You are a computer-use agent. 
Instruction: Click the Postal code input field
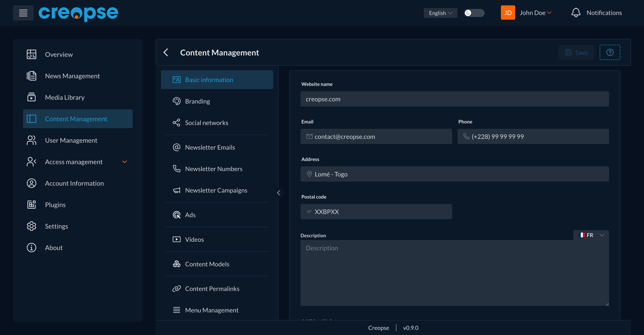coord(376,212)
